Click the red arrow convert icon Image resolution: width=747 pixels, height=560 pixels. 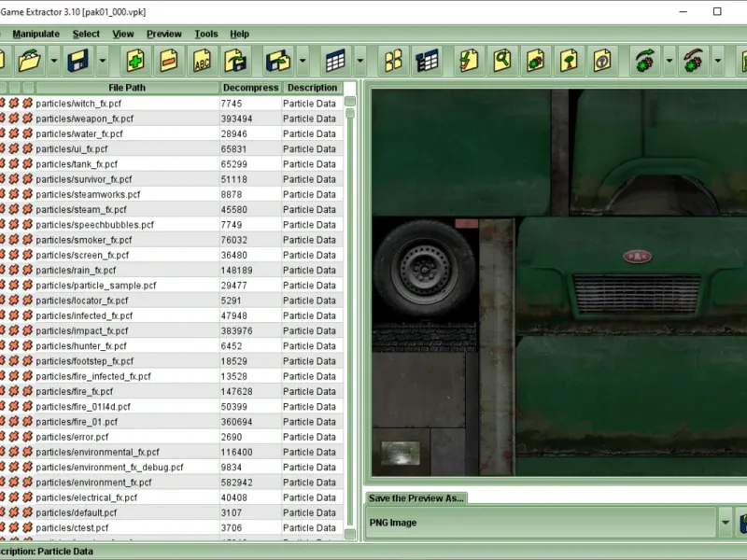point(694,61)
